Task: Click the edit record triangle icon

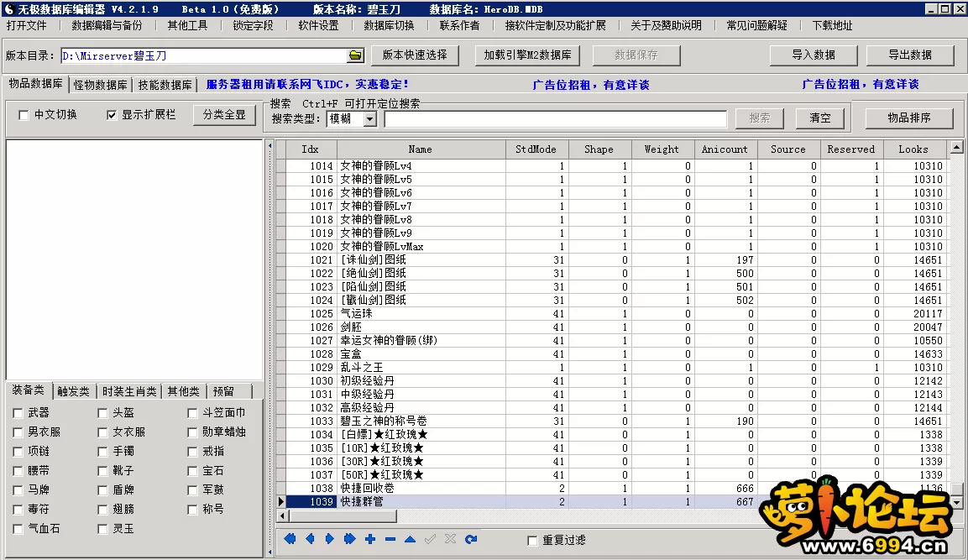Action: (x=410, y=539)
